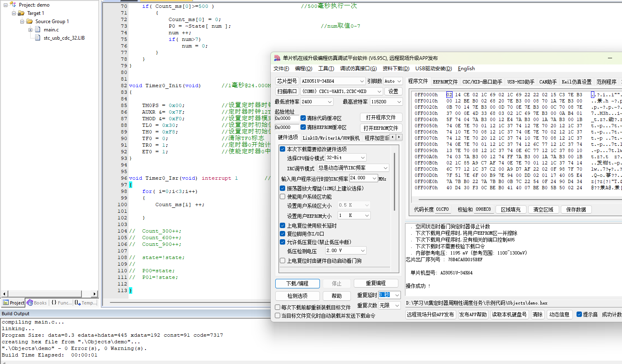Viewport: 622px width, 364px height.
Task: Collapse the Target 1 tree node
Action: click(14, 13)
